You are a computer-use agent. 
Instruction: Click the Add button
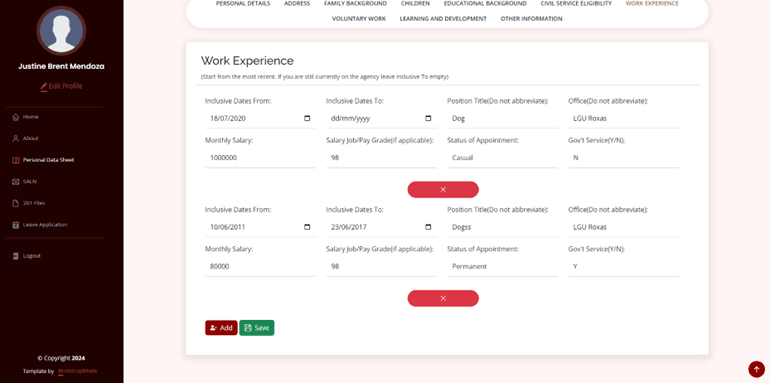(x=221, y=328)
